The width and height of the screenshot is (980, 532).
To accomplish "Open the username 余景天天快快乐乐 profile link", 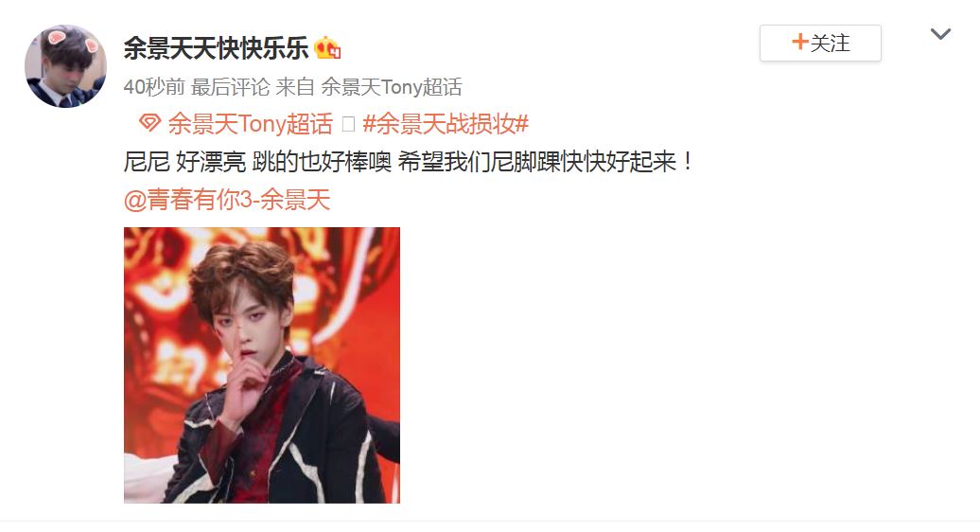I will click(217, 48).
